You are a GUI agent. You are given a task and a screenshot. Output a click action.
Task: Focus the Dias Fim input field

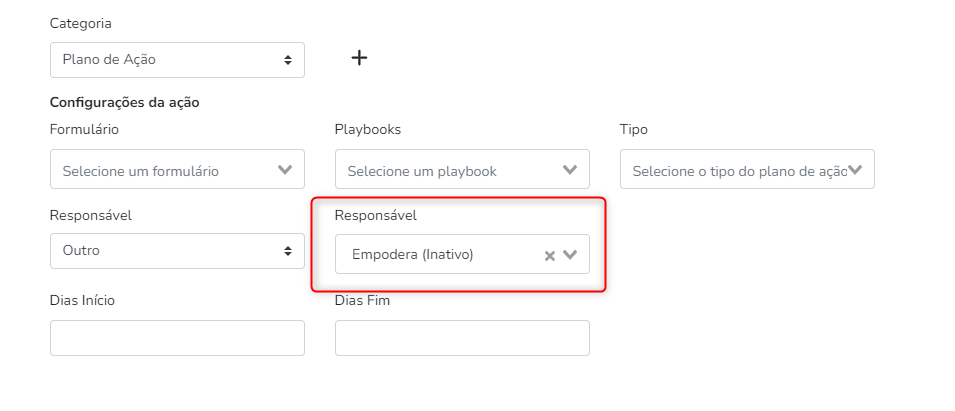click(462, 338)
